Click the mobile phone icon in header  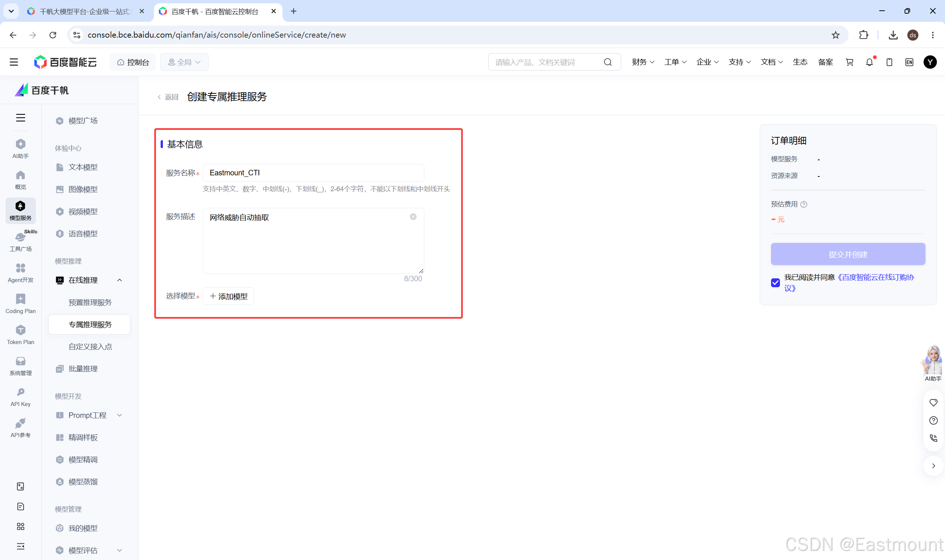pos(890,62)
